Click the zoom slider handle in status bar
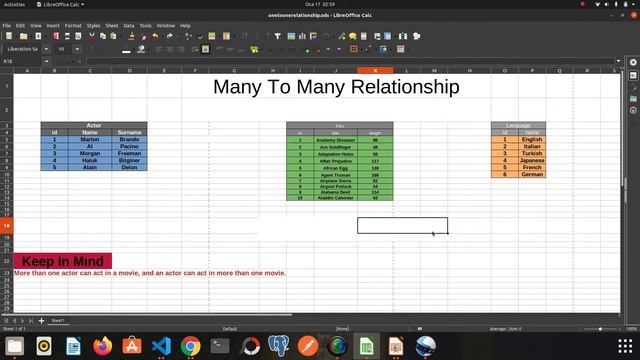This screenshot has width=640, height=360. pos(600,329)
